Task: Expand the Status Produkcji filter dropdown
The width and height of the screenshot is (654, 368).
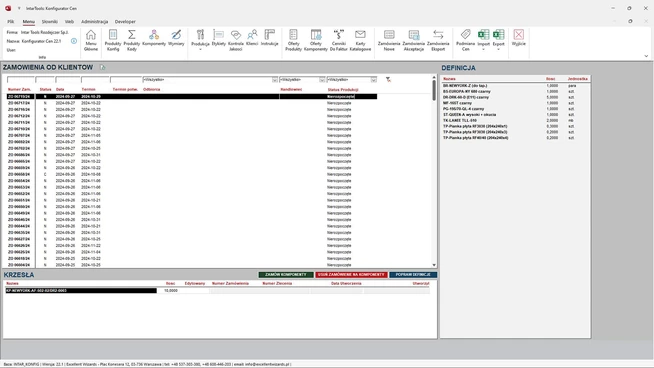Action: tap(374, 79)
